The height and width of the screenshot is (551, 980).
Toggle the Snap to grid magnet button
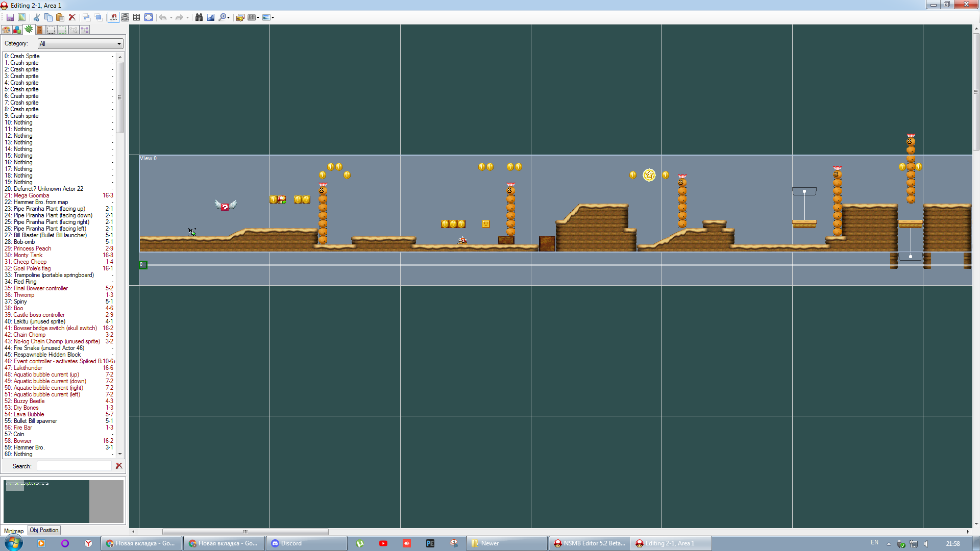coord(113,17)
